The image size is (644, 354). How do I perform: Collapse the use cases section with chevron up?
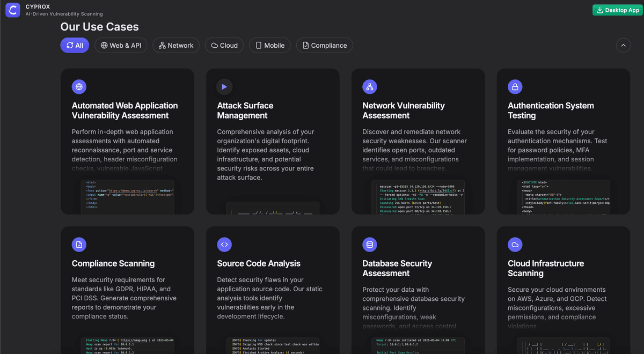point(623,46)
